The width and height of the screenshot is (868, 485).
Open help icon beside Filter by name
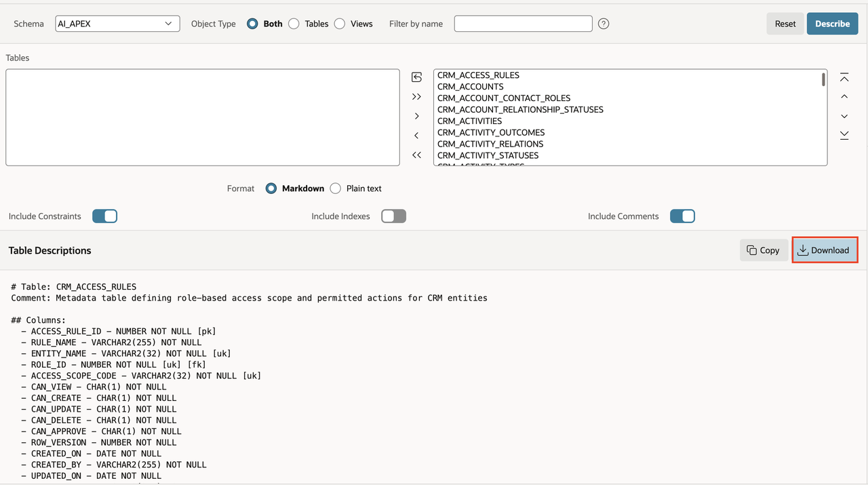pyautogui.click(x=604, y=24)
